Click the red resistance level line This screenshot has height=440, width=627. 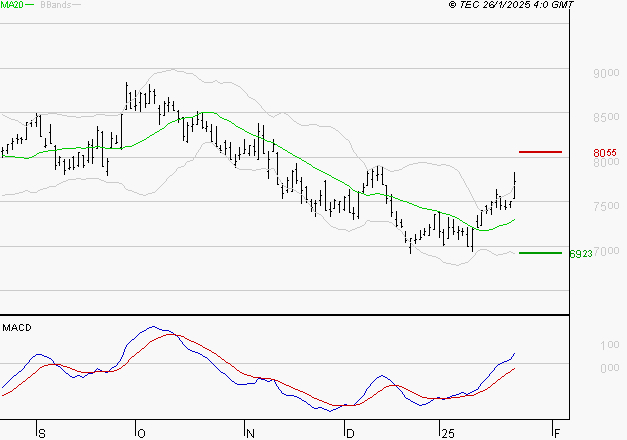[x=540, y=152]
